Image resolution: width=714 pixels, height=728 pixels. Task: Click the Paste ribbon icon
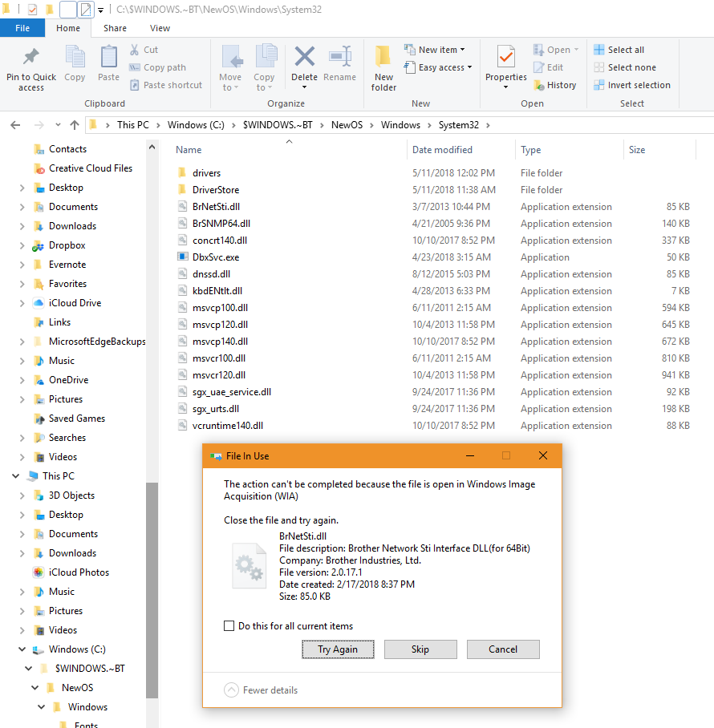(x=108, y=58)
